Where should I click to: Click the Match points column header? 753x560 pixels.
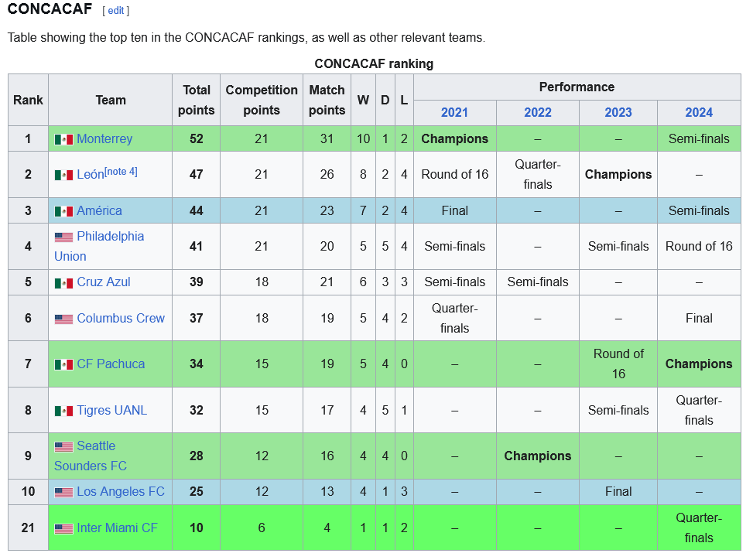[327, 100]
